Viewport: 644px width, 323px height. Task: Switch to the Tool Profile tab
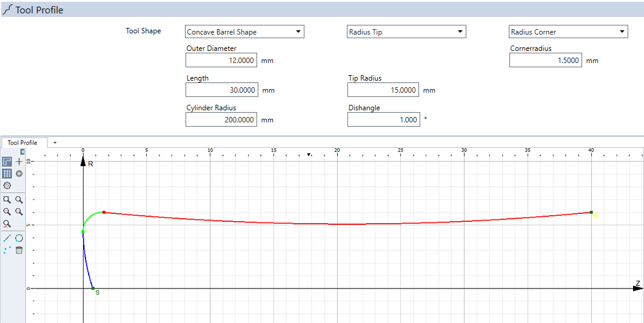(22, 143)
